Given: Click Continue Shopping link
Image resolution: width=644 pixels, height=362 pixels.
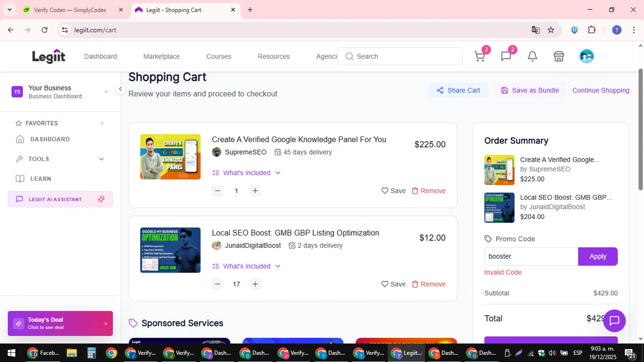Looking at the screenshot, I should [601, 90].
